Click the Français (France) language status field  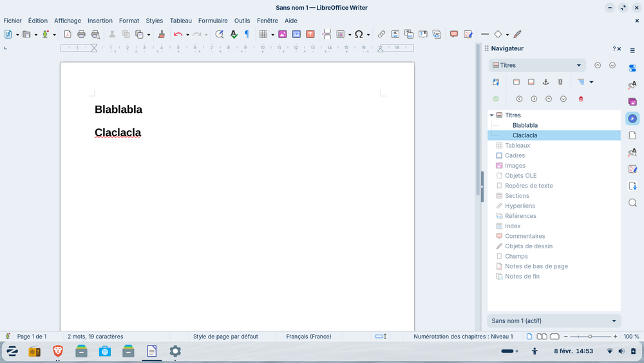pos(308,337)
